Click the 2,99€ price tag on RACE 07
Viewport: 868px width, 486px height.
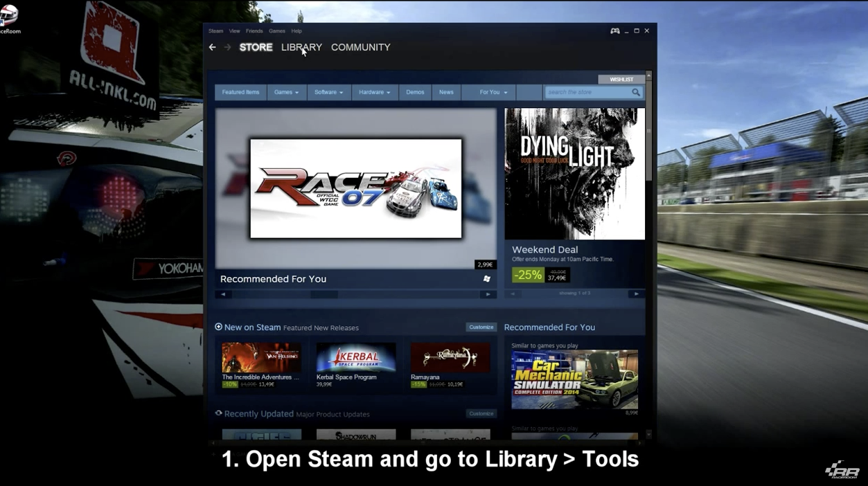click(485, 264)
